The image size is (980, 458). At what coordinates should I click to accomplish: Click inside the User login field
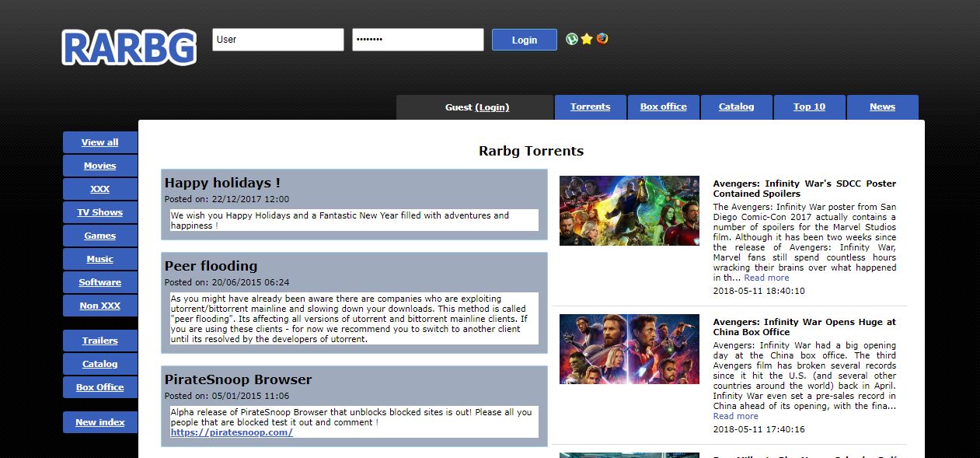(277, 39)
